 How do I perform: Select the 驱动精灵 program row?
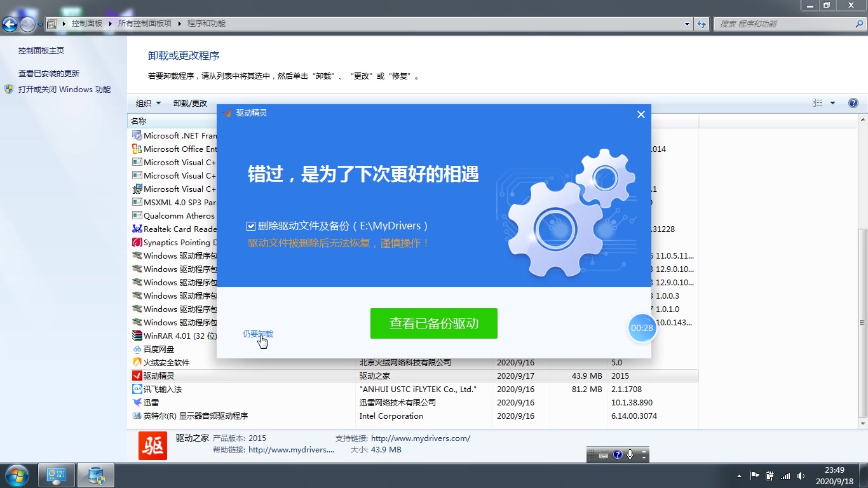(x=414, y=376)
